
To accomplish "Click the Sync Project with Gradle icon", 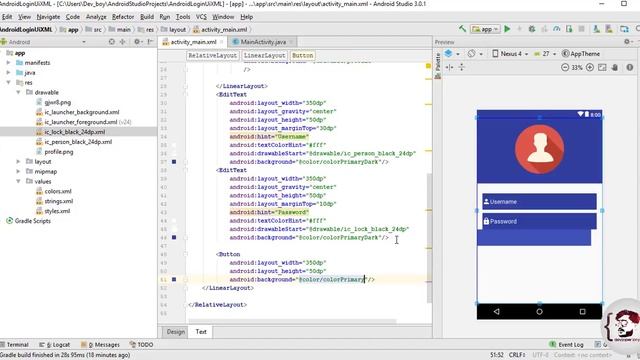I will coord(624,29).
